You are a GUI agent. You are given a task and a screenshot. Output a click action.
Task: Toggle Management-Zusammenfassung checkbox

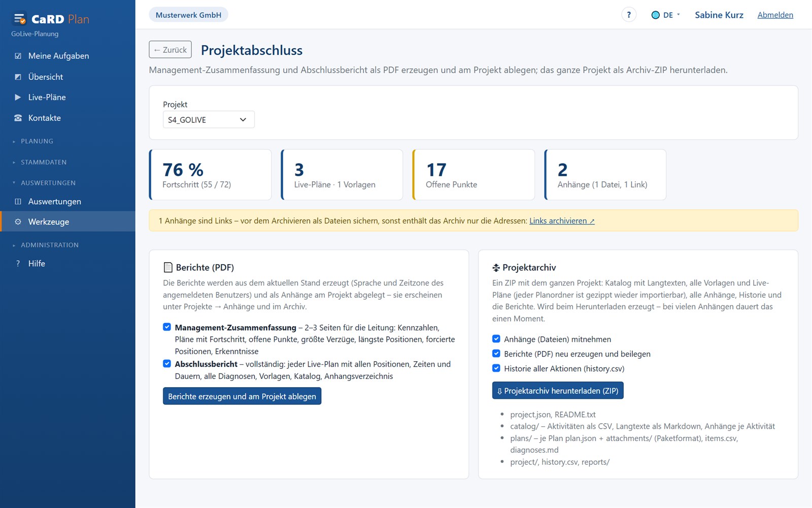click(x=167, y=327)
